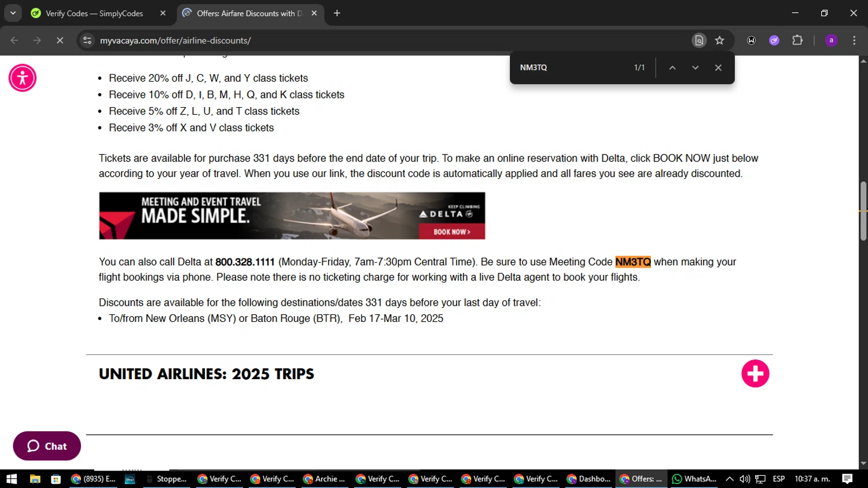
Task: Click the Delta phone number 800.328.1111
Action: click(245, 262)
